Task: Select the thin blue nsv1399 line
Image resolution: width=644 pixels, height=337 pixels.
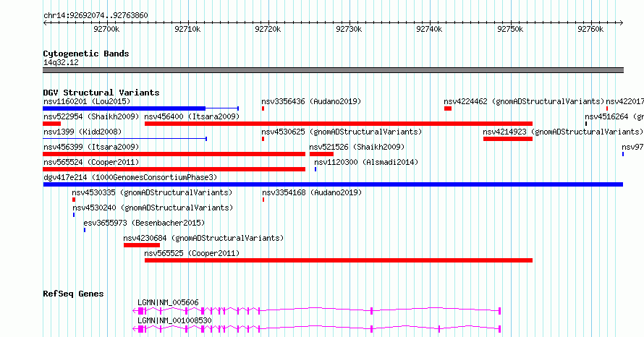Action: 124,139
